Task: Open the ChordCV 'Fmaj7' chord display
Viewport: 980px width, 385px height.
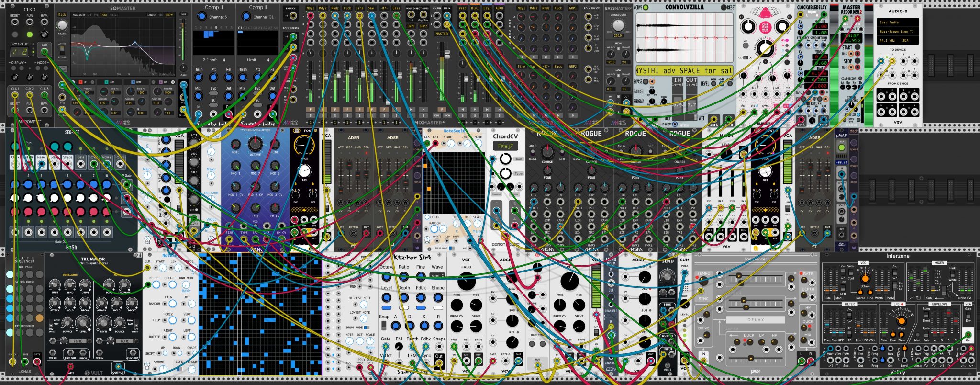Action: tap(505, 146)
